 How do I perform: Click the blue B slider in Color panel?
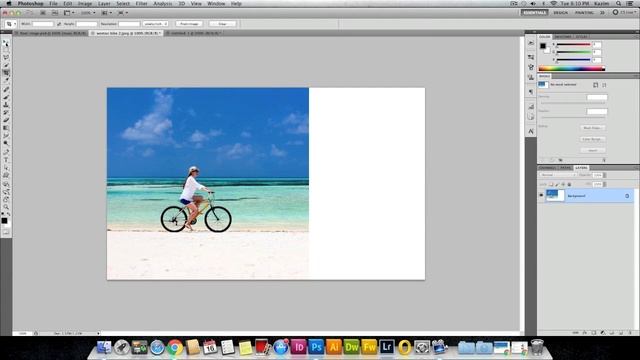573,60
